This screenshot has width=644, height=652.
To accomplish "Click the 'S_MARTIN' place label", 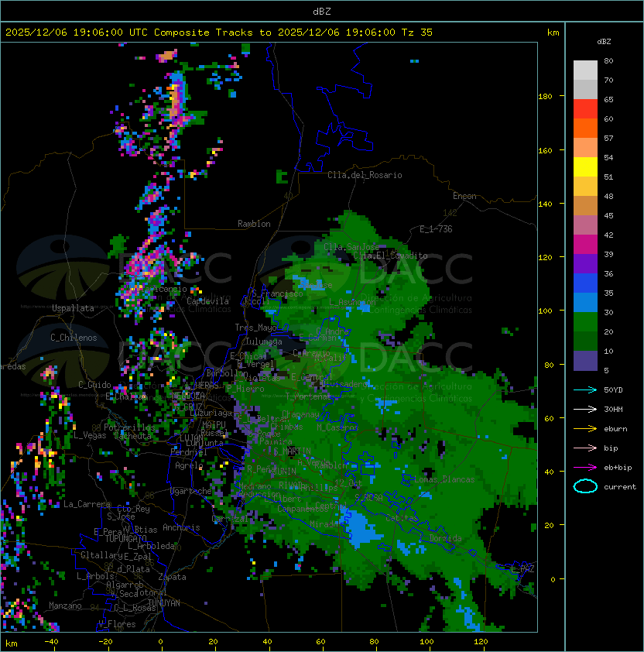I will point(293,451).
